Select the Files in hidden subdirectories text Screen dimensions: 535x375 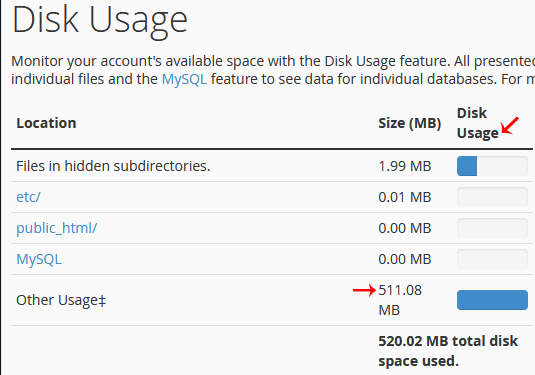(x=113, y=166)
